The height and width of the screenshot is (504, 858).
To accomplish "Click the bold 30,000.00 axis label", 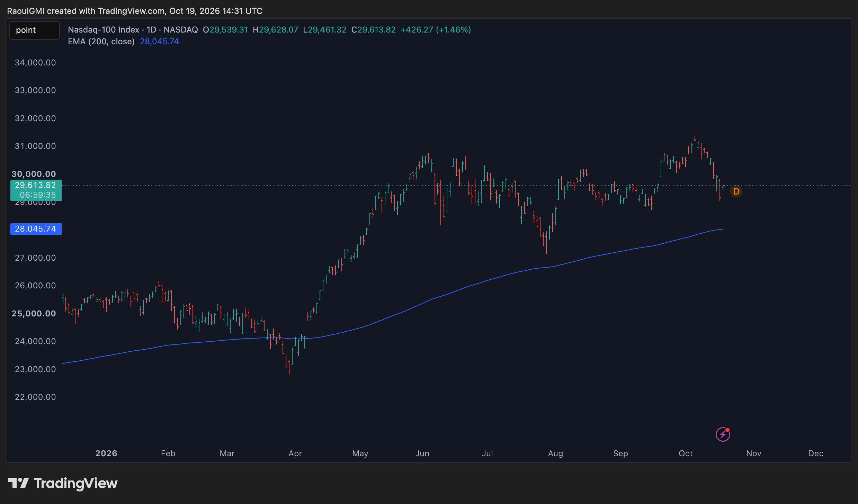I will pos(34,174).
